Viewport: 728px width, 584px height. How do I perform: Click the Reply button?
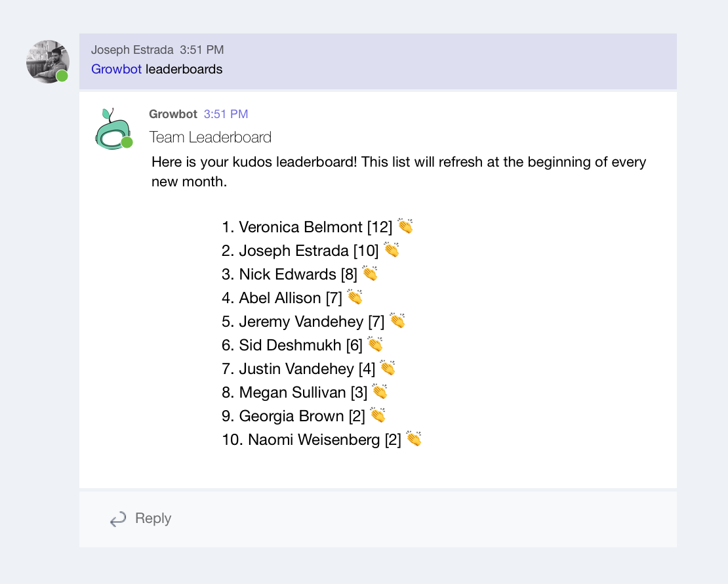(153, 518)
